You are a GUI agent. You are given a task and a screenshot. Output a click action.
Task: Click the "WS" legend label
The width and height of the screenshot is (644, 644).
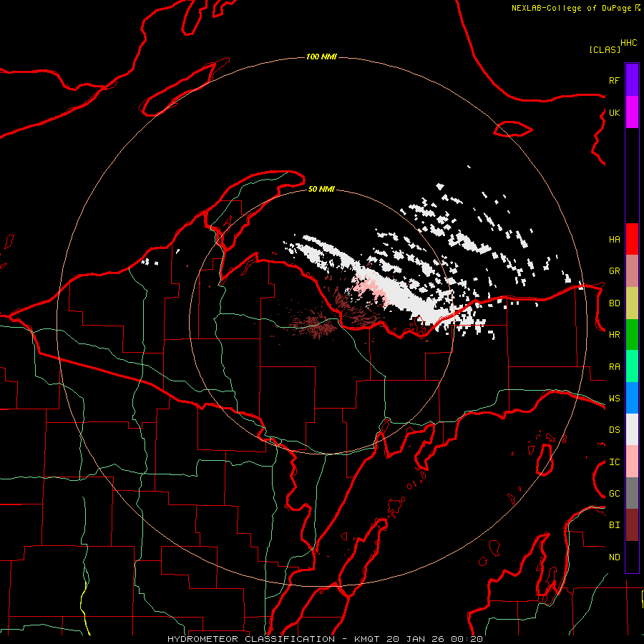pos(614,399)
